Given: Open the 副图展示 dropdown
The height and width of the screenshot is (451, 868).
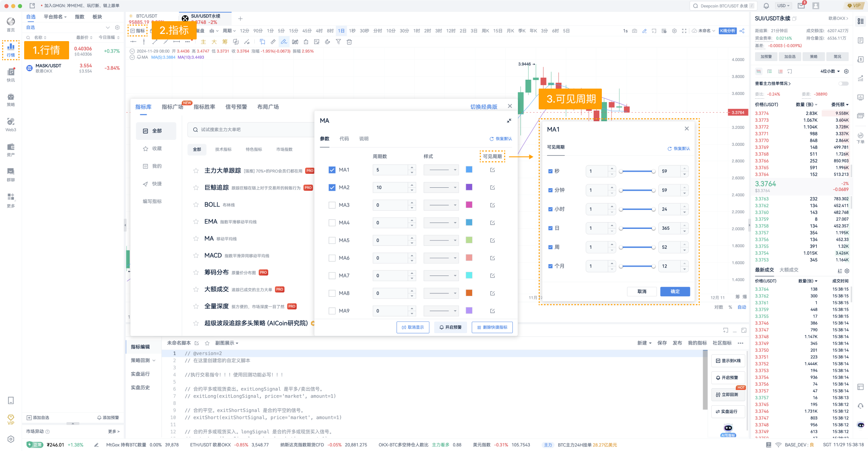Looking at the screenshot, I should 227,343.
